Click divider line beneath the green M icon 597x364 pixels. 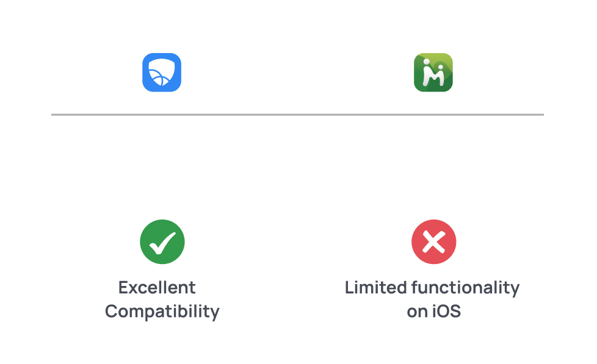[x=433, y=114]
